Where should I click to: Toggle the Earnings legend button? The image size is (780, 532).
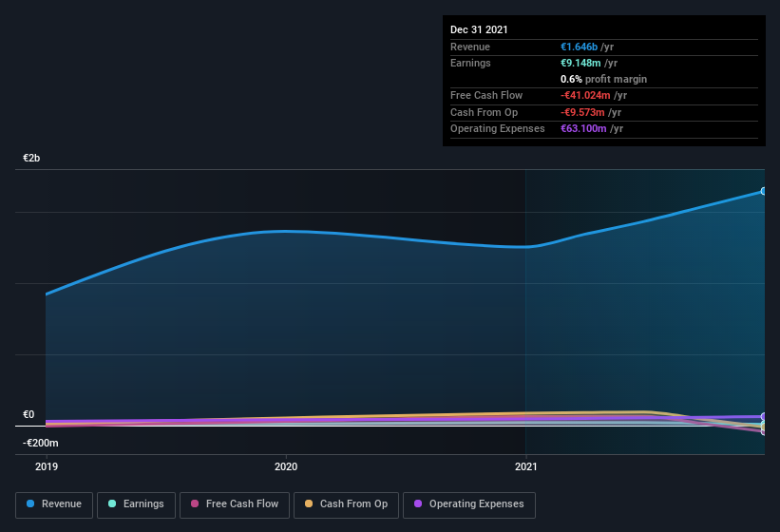click(136, 504)
